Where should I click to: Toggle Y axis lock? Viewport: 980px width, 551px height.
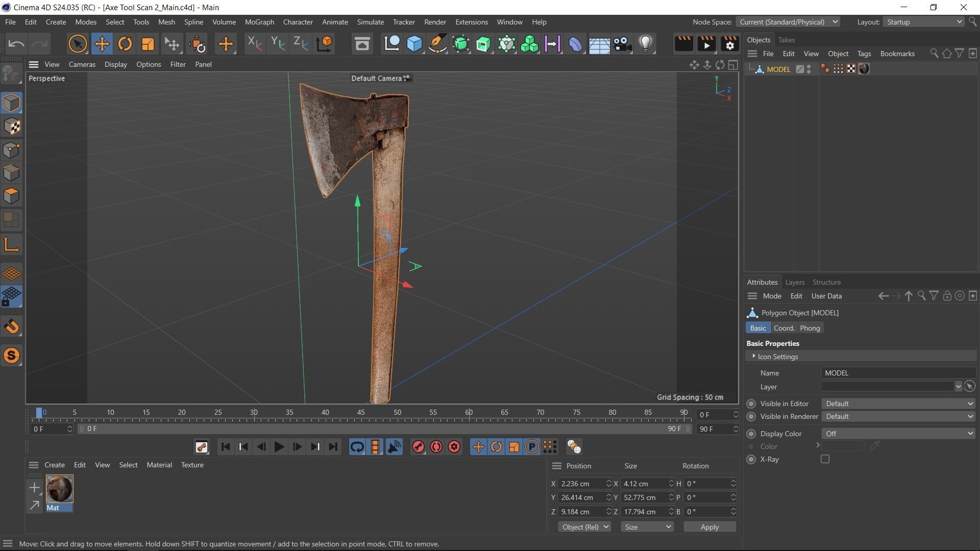(x=277, y=44)
